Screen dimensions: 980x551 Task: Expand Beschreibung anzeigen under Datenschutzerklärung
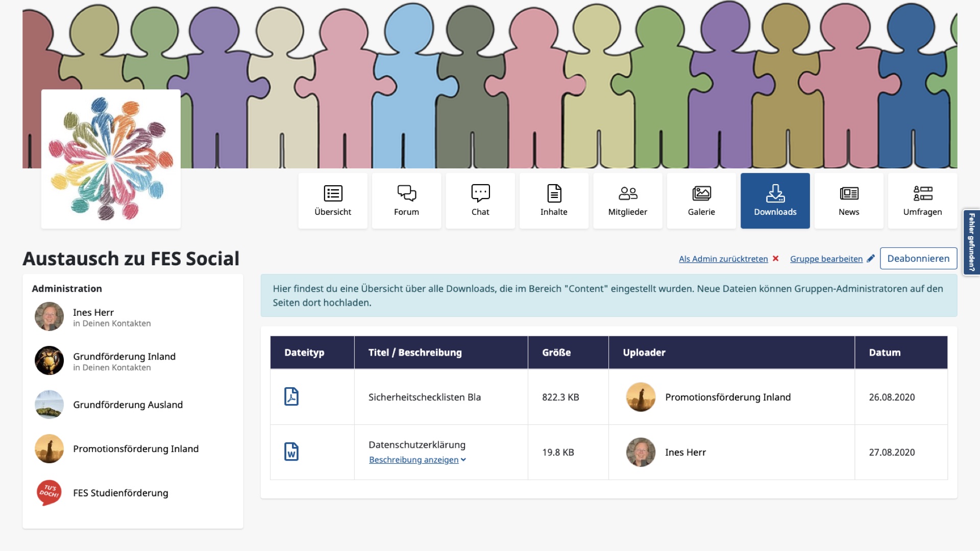(418, 460)
